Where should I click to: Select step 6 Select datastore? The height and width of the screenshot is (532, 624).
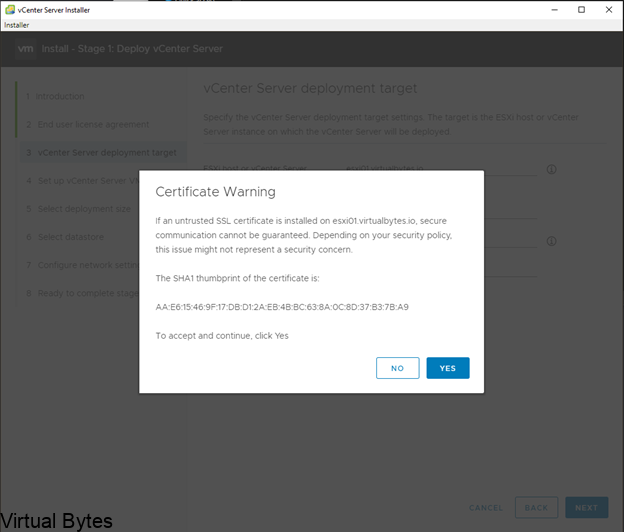[65, 237]
